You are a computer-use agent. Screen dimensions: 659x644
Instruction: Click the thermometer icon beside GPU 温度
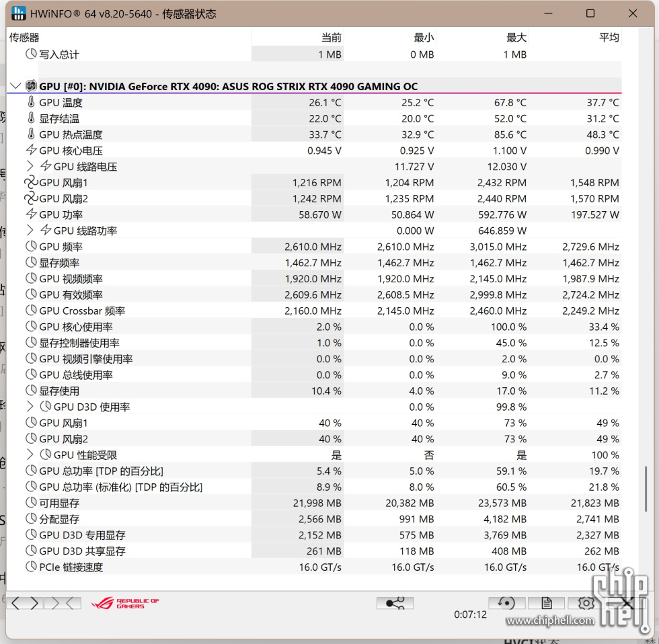[31, 102]
